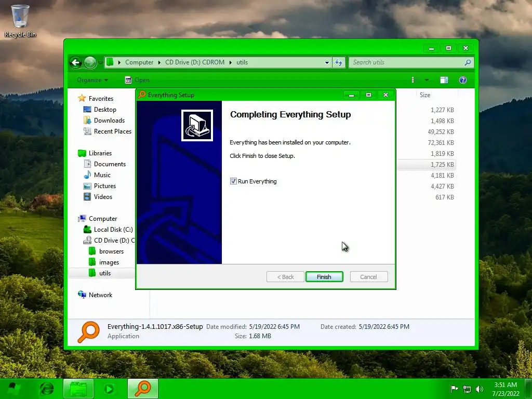Click the search magnifier icon

pos(468,62)
